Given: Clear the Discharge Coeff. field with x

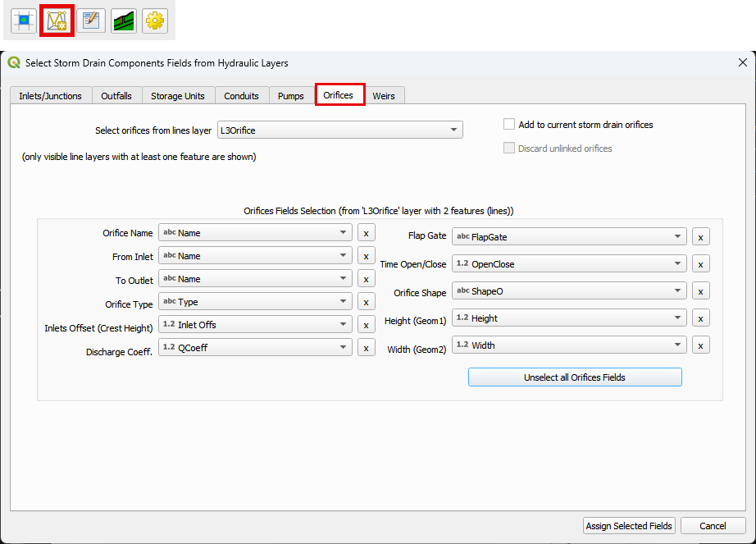Looking at the screenshot, I should click(367, 348).
